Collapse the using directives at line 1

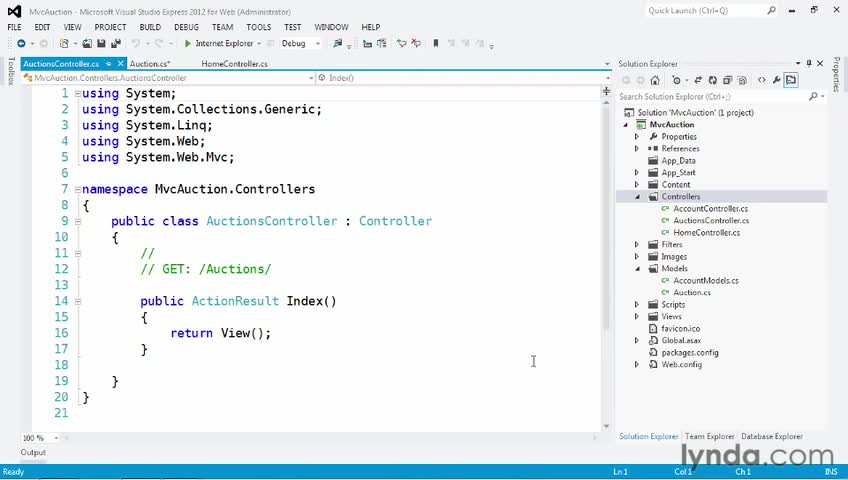[78, 94]
